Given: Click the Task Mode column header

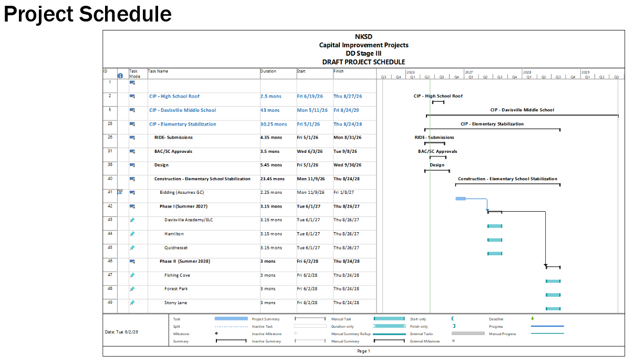Looking at the screenshot, I should click(138, 74).
